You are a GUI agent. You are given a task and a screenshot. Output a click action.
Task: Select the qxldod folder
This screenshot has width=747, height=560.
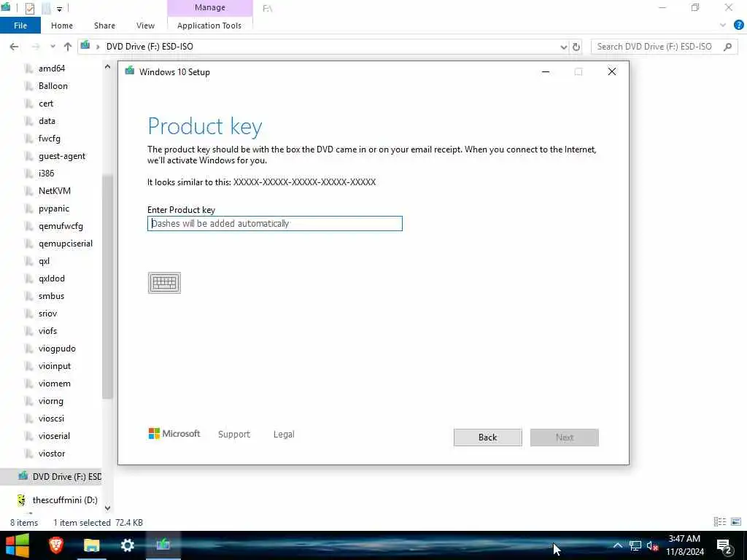[x=52, y=279]
